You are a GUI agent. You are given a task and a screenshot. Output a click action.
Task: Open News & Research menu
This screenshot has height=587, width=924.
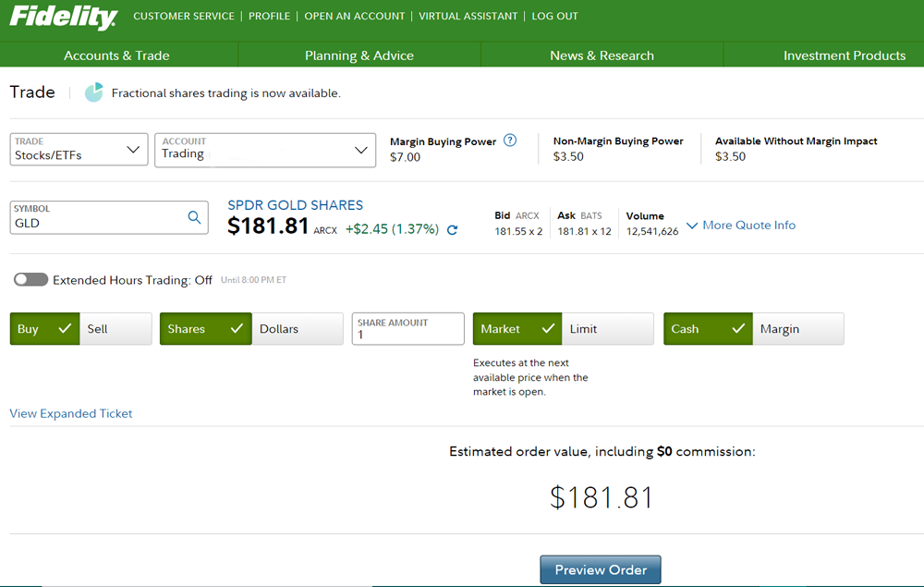602,55
